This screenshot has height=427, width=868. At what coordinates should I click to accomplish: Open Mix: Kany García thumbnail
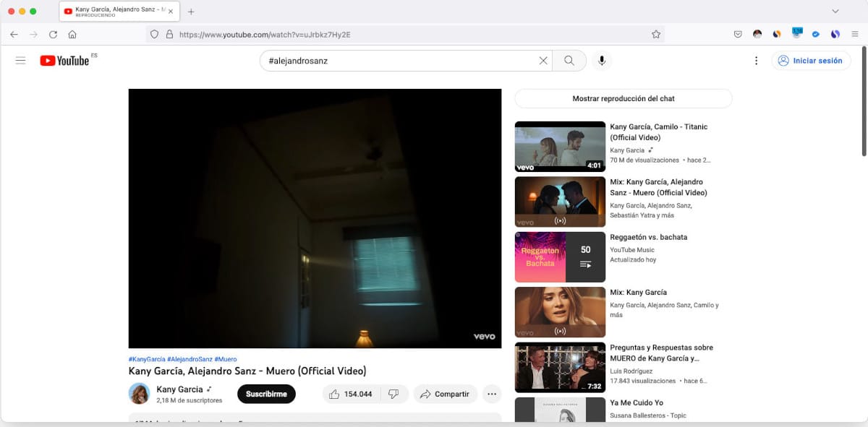[x=560, y=312]
